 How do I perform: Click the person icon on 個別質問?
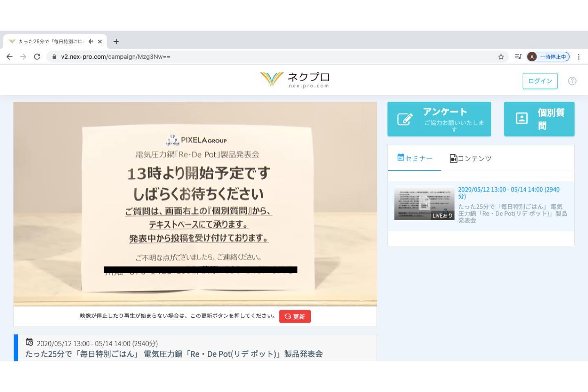click(522, 118)
